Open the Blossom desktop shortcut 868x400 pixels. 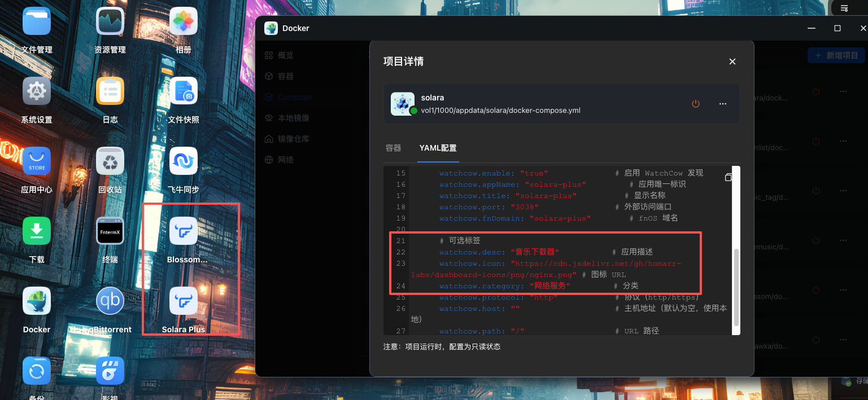click(x=184, y=231)
